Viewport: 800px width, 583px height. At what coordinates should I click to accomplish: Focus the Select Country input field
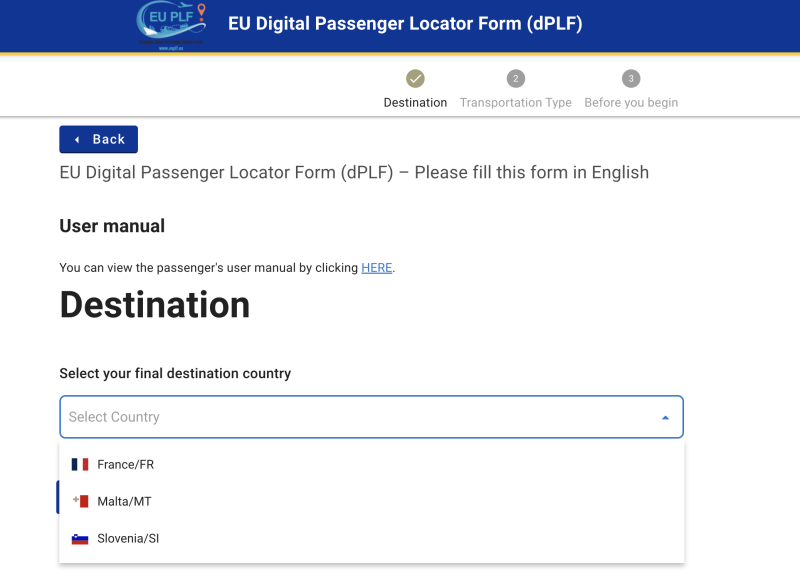[350, 417]
